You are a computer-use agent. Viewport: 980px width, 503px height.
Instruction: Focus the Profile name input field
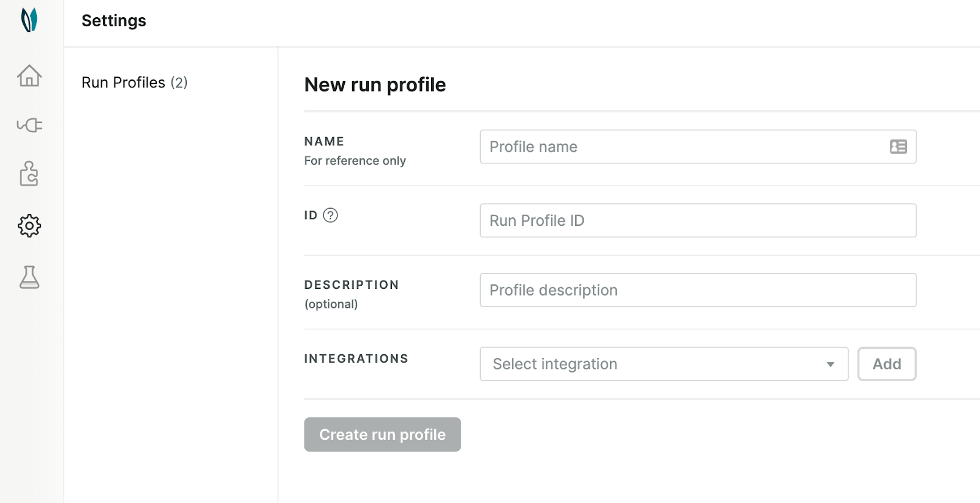683,147
